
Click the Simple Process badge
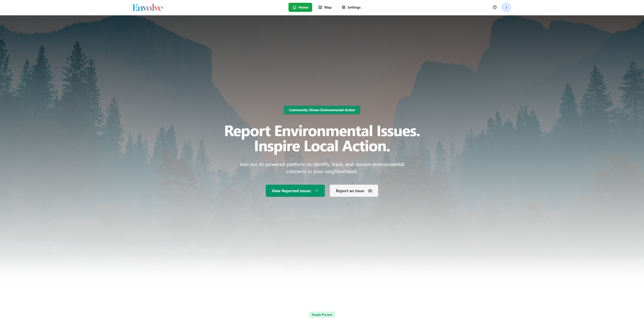coord(322,314)
